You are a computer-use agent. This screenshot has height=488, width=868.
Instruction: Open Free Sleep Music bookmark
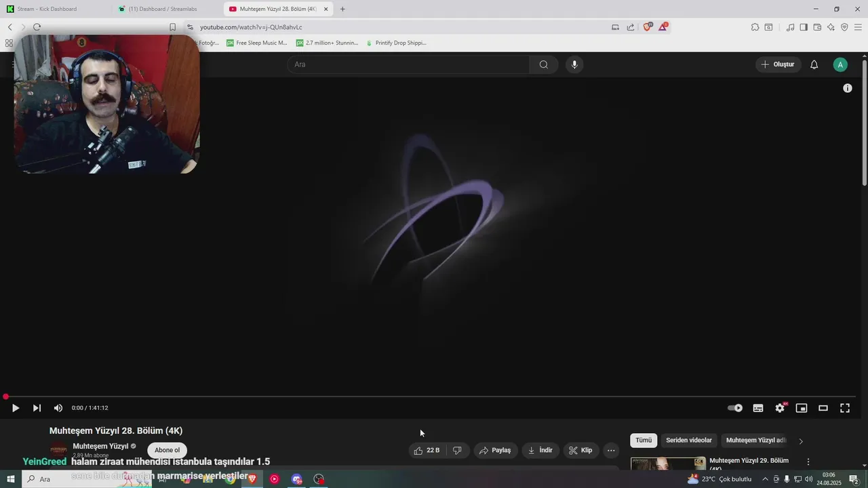coord(256,43)
